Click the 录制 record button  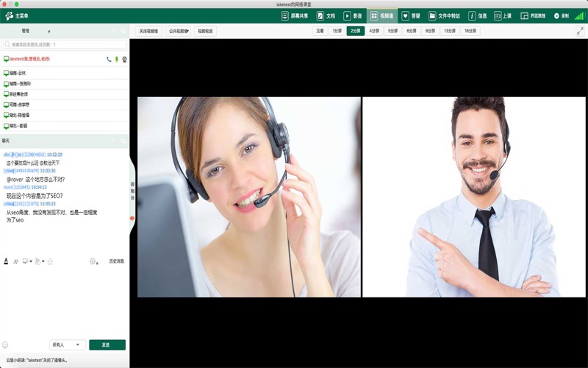561,15
